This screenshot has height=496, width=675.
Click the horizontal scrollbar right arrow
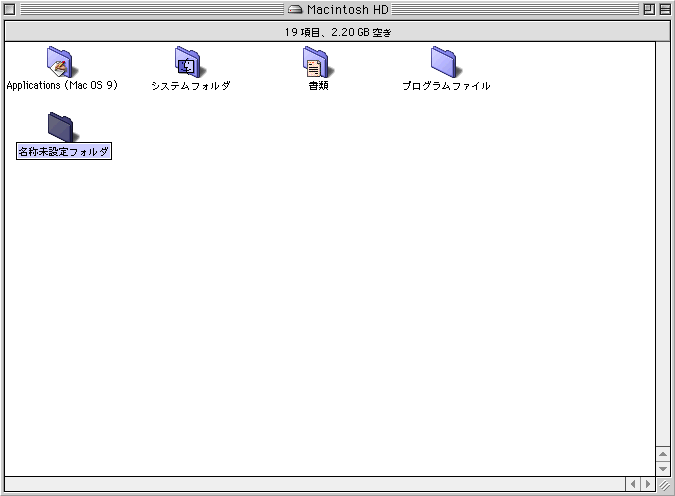pos(648,484)
